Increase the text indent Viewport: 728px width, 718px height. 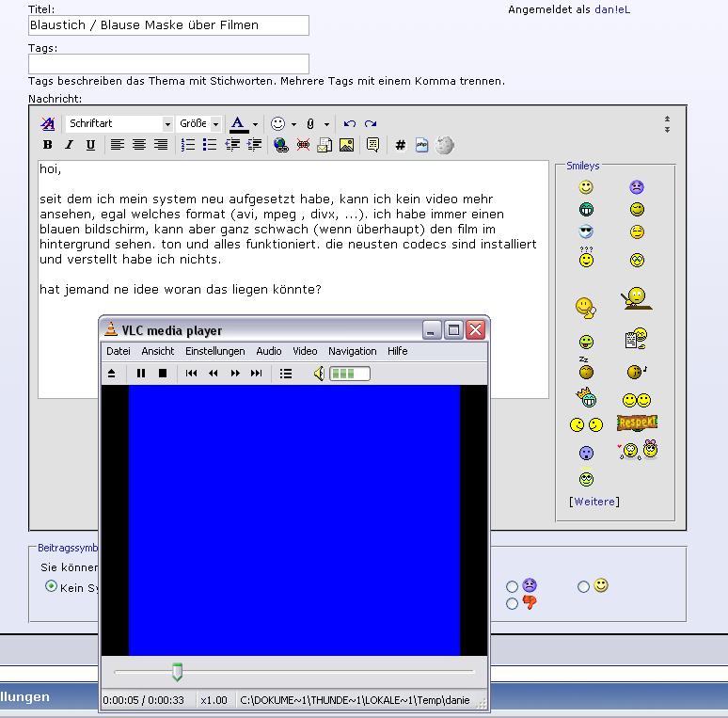click(x=255, y=145)
